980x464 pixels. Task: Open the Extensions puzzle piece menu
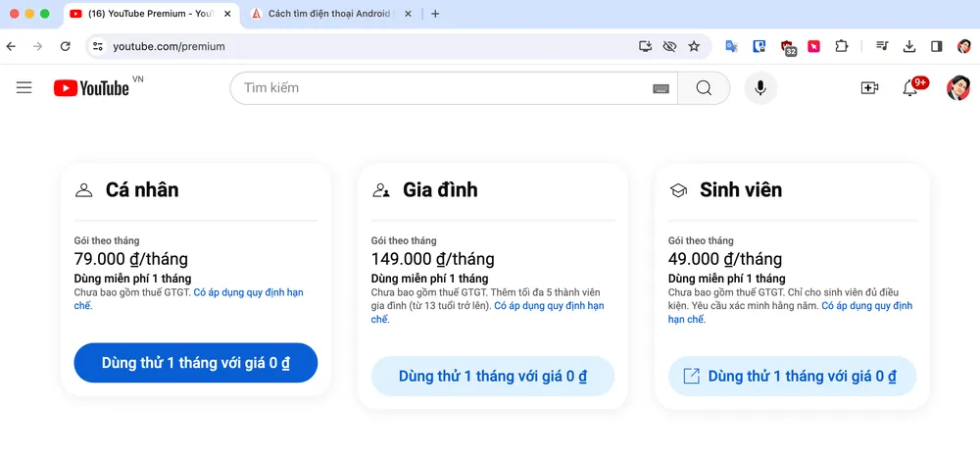coord(842,46)
